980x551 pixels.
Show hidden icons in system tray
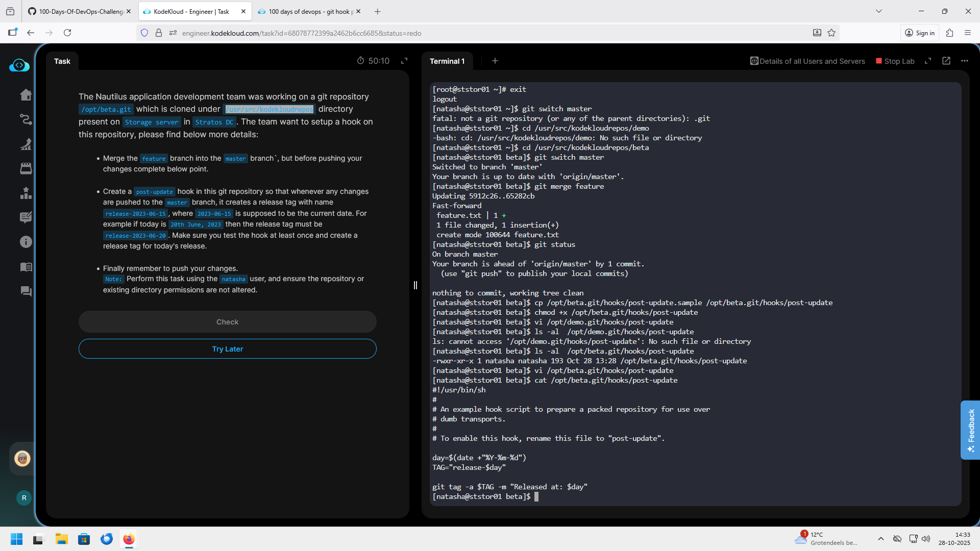(x=880, y=539)
